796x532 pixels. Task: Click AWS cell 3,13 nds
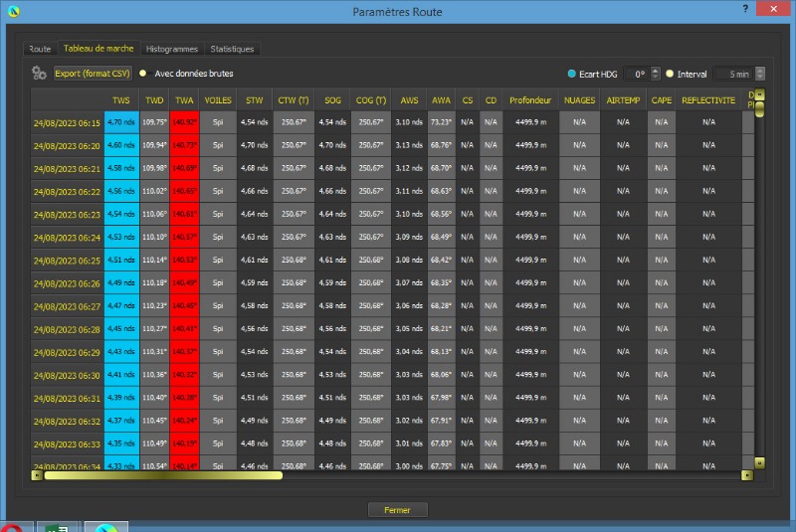[409, 145]
